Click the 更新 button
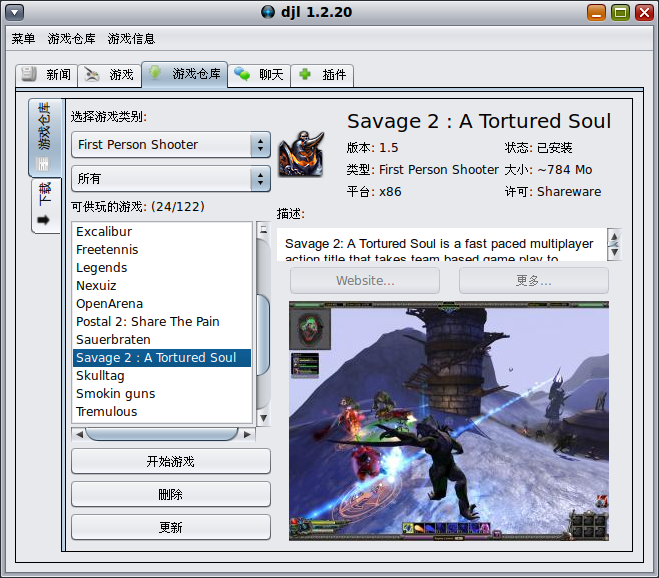The image size is (659, 578). [x=171, y=527]
